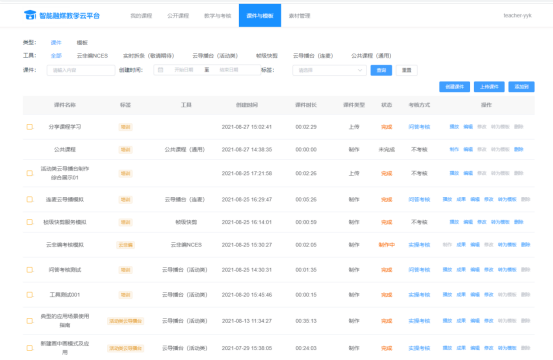Tick the checkbox for 连麦云导播模拟 row
Screen dimensions: 553x360
click(30, 200)
